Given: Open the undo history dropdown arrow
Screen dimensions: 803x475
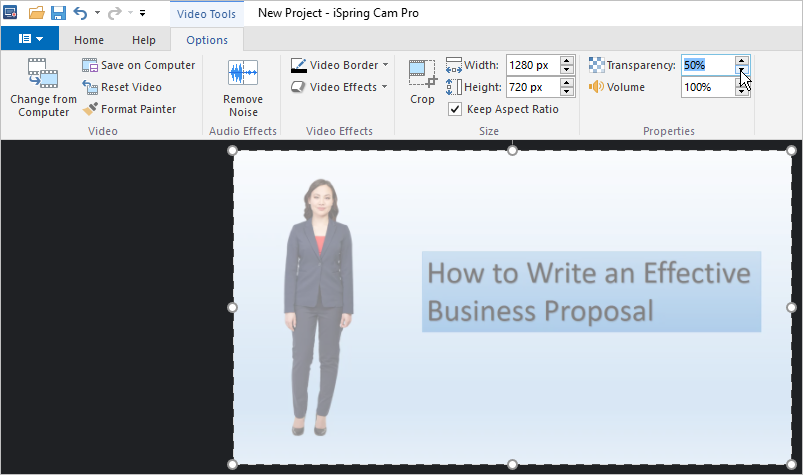Looking at the screenshot, I should [97, 12].
